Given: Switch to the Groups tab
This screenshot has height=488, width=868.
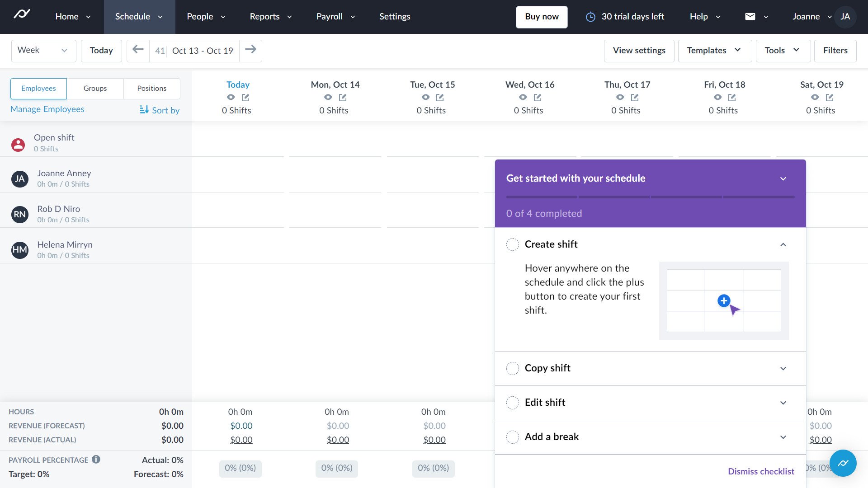Looking at the screenshot, I should [95, 88].
